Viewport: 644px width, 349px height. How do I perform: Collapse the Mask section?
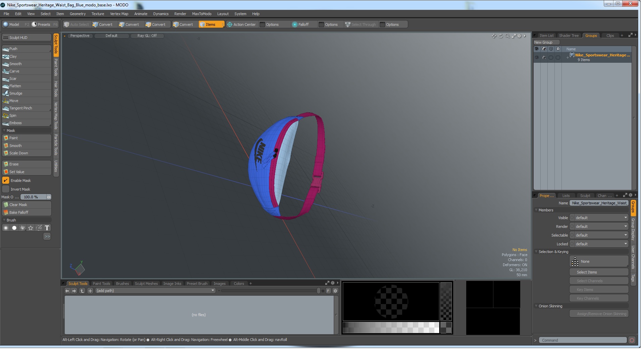click(4, 131)
